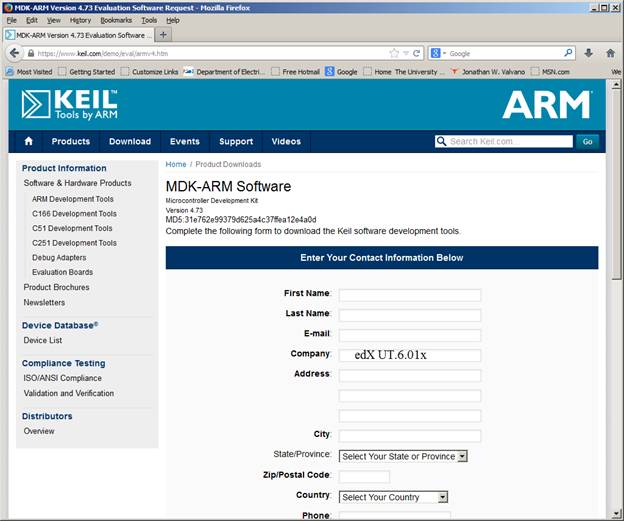The width and height of the screenshot is (624, 521).
Task: Click the Keil site home icon in navigation bar
Action: (x=29, y=141)
